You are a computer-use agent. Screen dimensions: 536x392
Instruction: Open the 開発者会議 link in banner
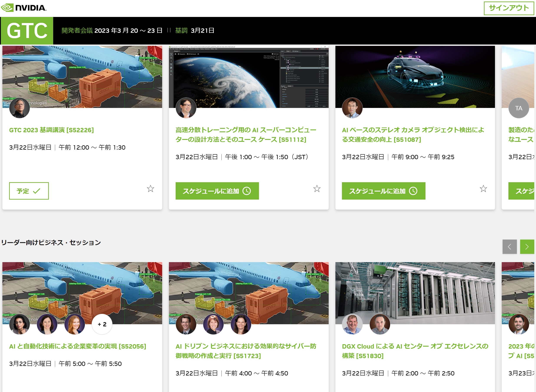pos(77,31)
